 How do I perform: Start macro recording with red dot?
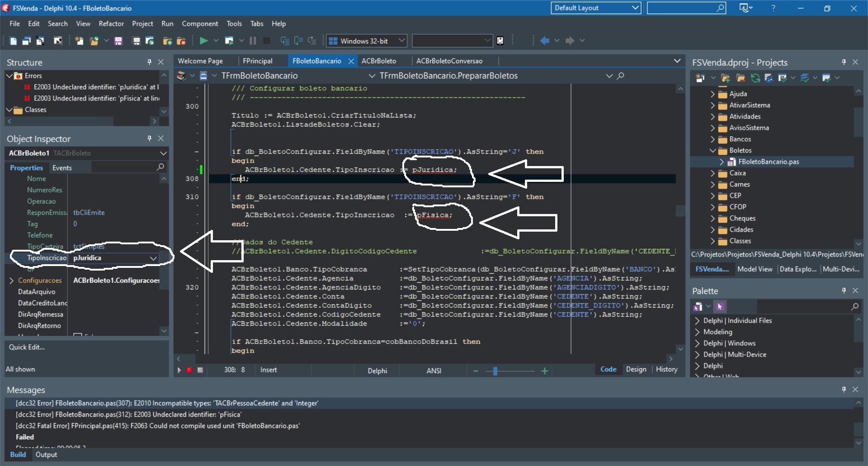(x=189, y=370)
